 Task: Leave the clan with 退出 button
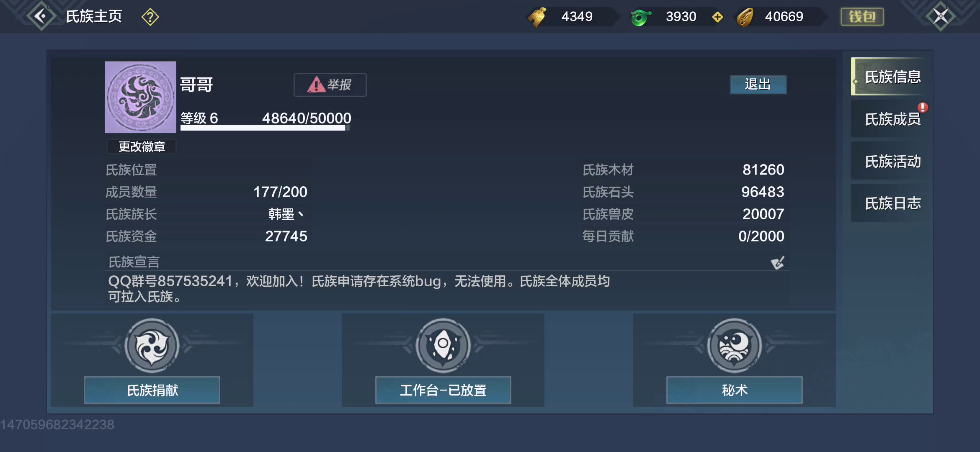click(x=758, y=85)
